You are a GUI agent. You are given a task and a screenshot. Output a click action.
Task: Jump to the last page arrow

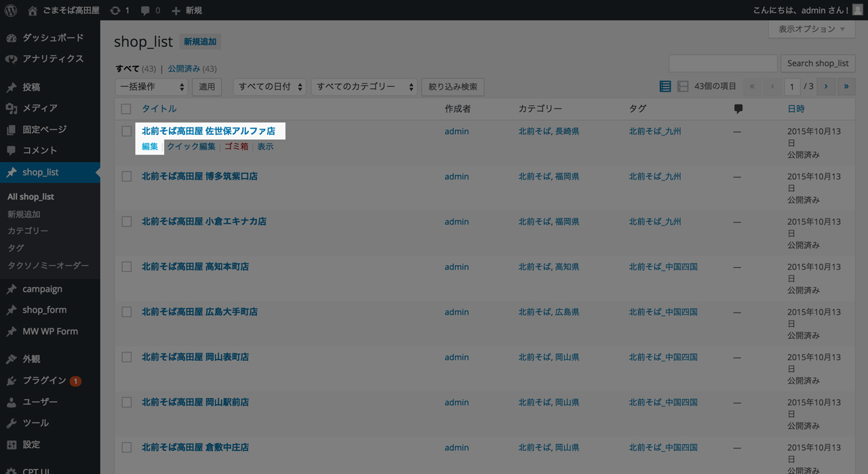tap(846, 87)
